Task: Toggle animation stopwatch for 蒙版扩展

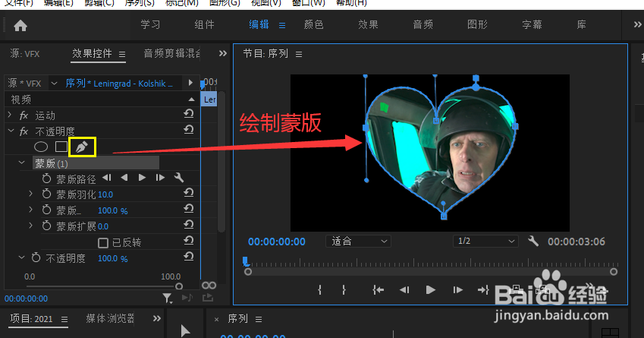Action: click(46, 226)
